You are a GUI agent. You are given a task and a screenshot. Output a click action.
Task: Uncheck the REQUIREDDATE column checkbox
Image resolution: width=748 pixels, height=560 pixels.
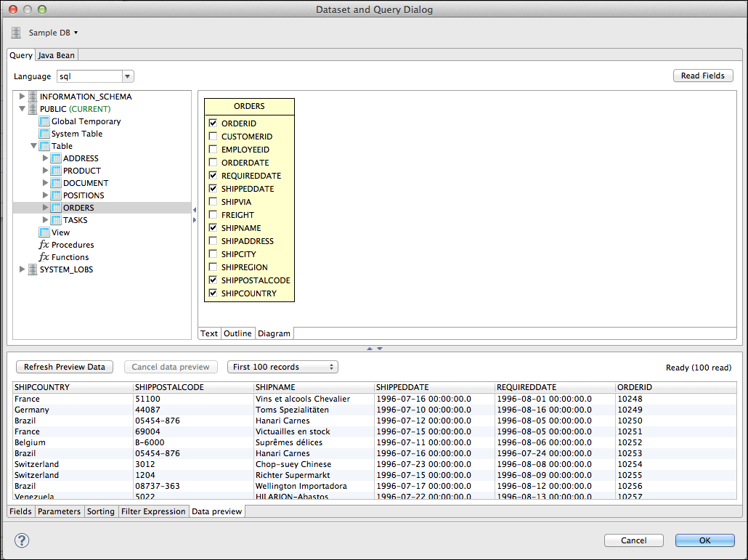point(214,176)
